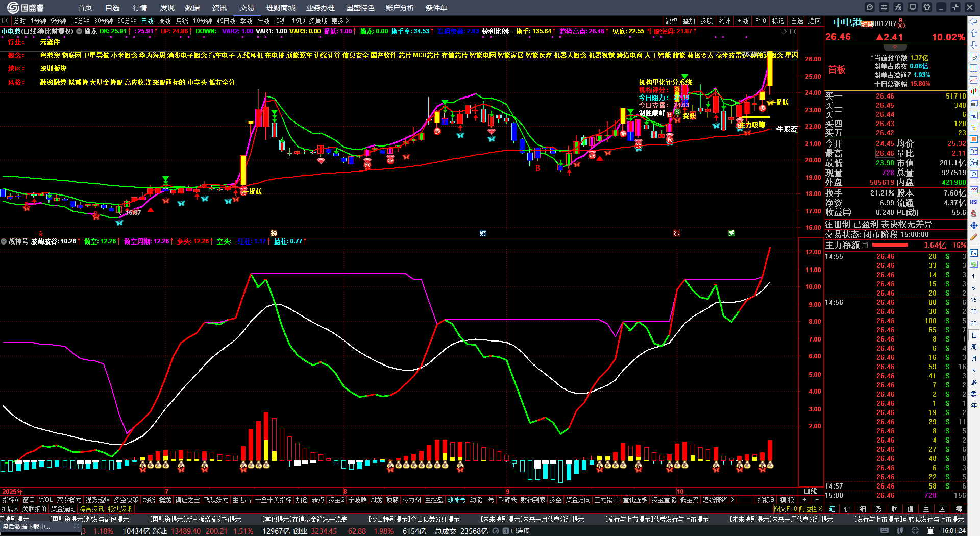Click the multi-chart table sidebar icon
The height and width of the screenshot is (536, 980).
tap(974, 68)
